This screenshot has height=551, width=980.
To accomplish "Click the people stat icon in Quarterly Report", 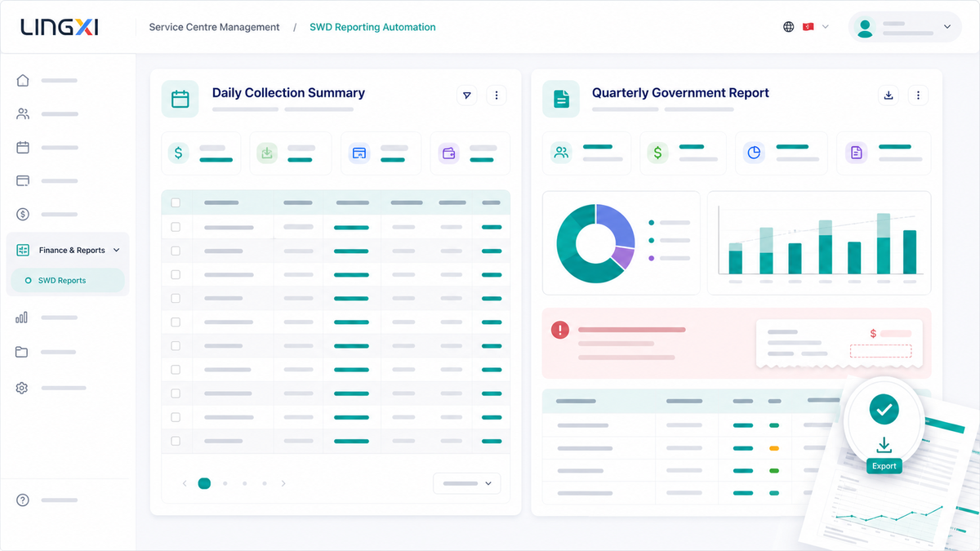I will coord(561,153).
